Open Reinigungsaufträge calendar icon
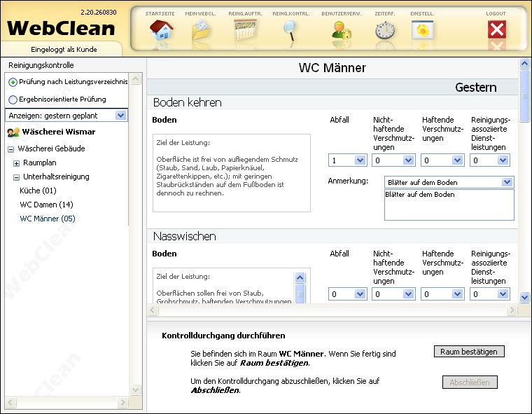 coord(245,30)
